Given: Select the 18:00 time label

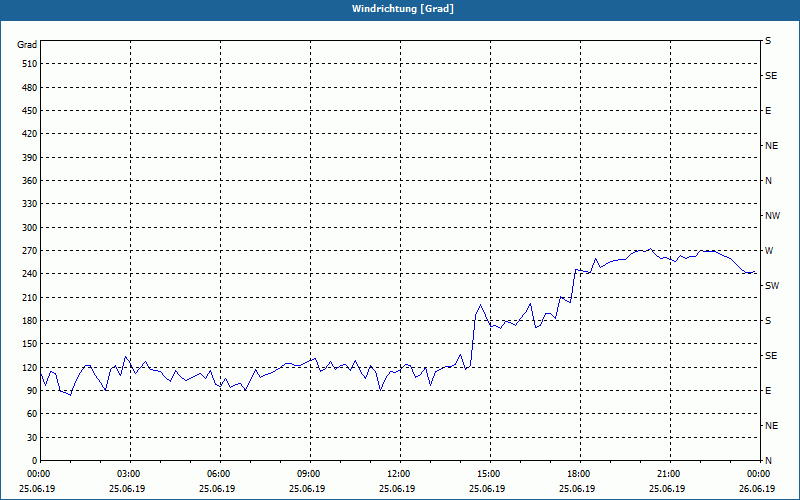Looking at the screenshot, I should (580, 474).
